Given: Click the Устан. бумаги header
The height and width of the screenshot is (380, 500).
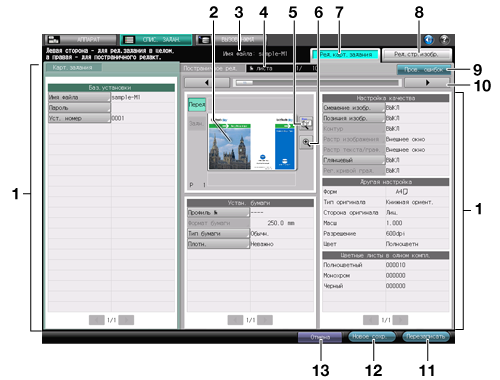Looking at the screenshot, I should (x=250, y=203).
